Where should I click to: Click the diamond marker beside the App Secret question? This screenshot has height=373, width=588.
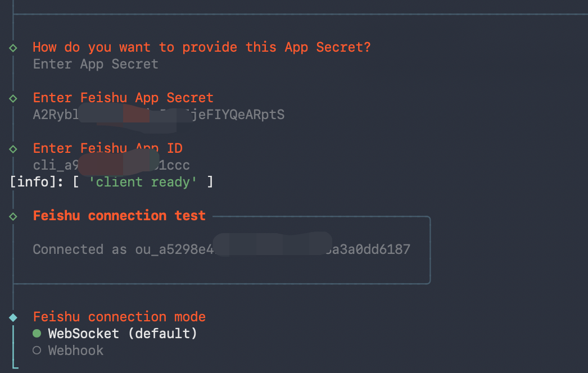click(x=13, y=48)
